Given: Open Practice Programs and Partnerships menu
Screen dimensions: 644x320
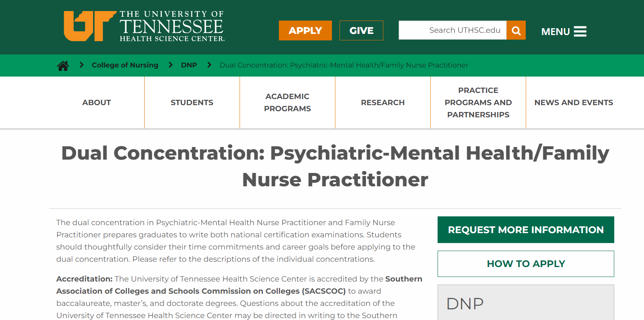Looking at the screenshot, I should [478, 102].
